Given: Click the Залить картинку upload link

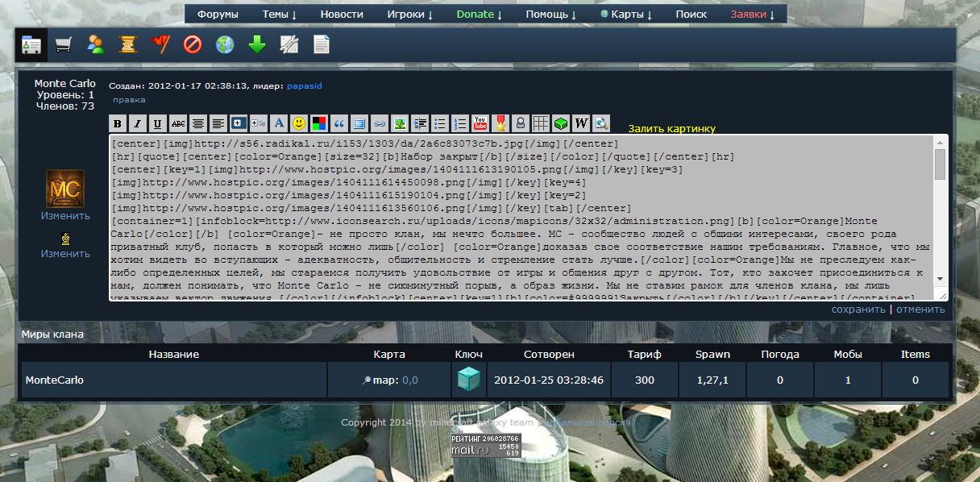Looking at the screenshot, I should 671,129.
